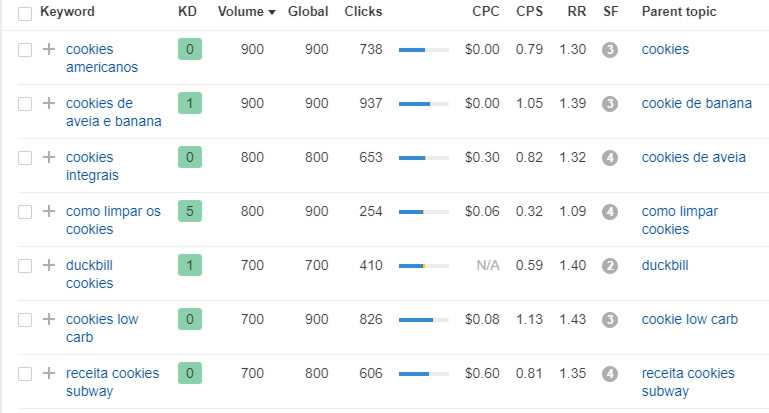Expand cookies de aveia e banana plus icon
The image size is (769, 413).
49,103
